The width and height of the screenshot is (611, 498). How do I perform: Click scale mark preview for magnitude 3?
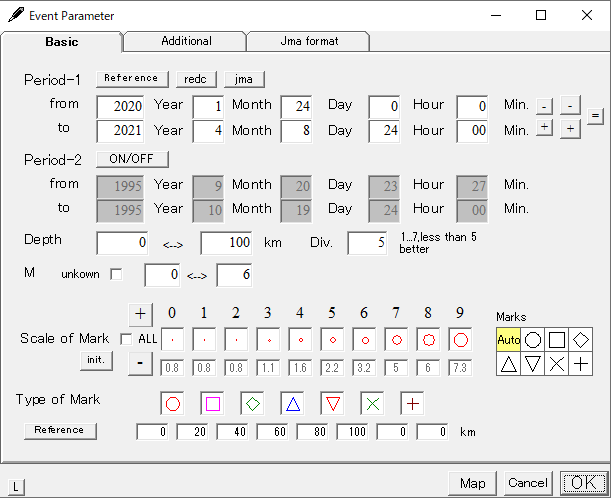tap(268, 340)
